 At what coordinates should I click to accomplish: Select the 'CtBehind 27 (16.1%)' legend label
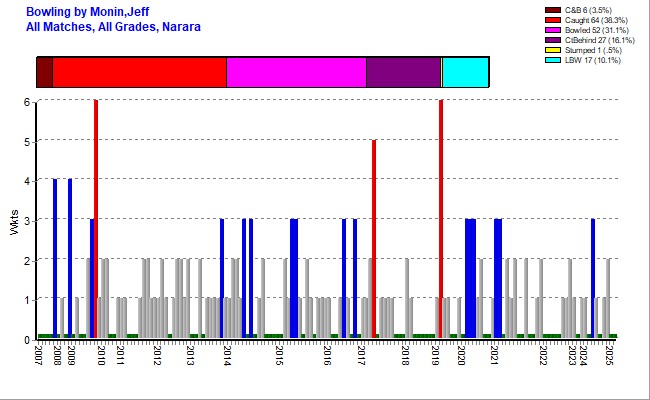[x=599, y=40]
